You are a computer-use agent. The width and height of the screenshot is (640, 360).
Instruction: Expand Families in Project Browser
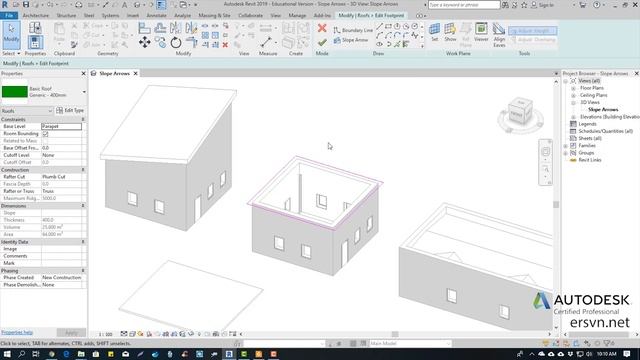click(x=566, y=146)
